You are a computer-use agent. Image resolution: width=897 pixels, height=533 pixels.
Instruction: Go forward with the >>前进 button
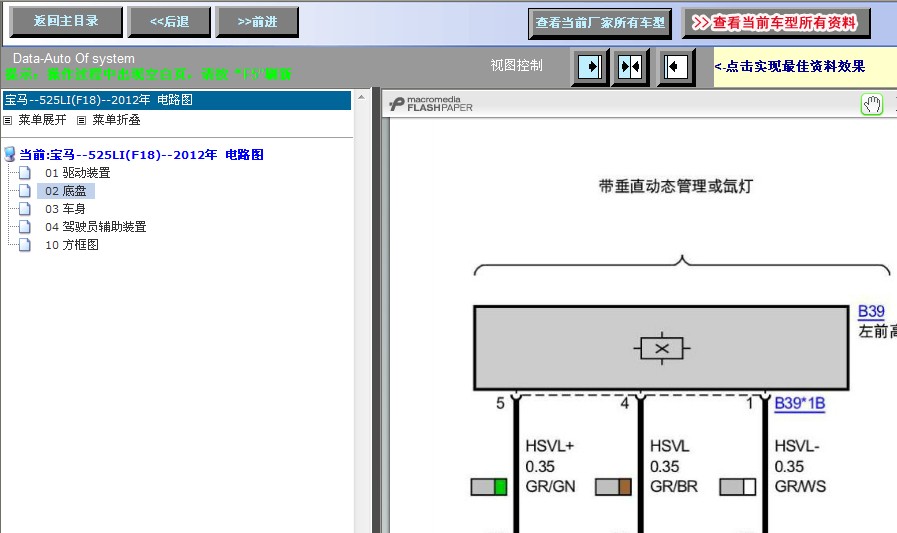coord(257,22)
